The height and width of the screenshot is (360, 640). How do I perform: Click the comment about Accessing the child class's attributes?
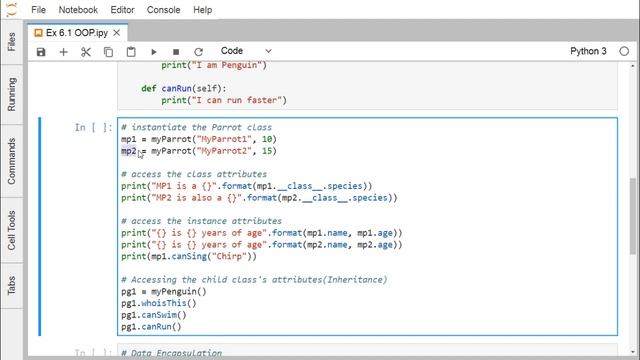point(254,280)
